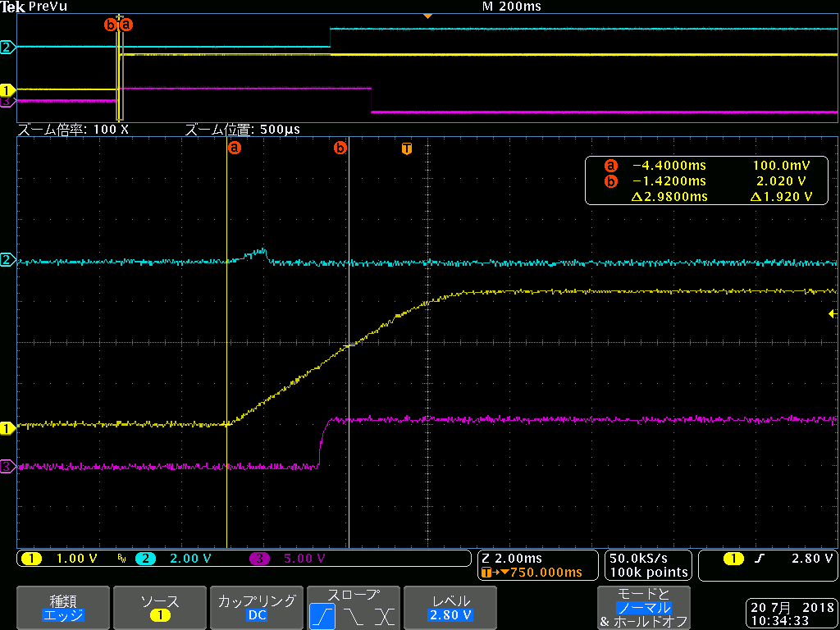Click cursor b time readout -1.4200ms
The width and height of the screenshot is (840, 630).
(669, 181)
